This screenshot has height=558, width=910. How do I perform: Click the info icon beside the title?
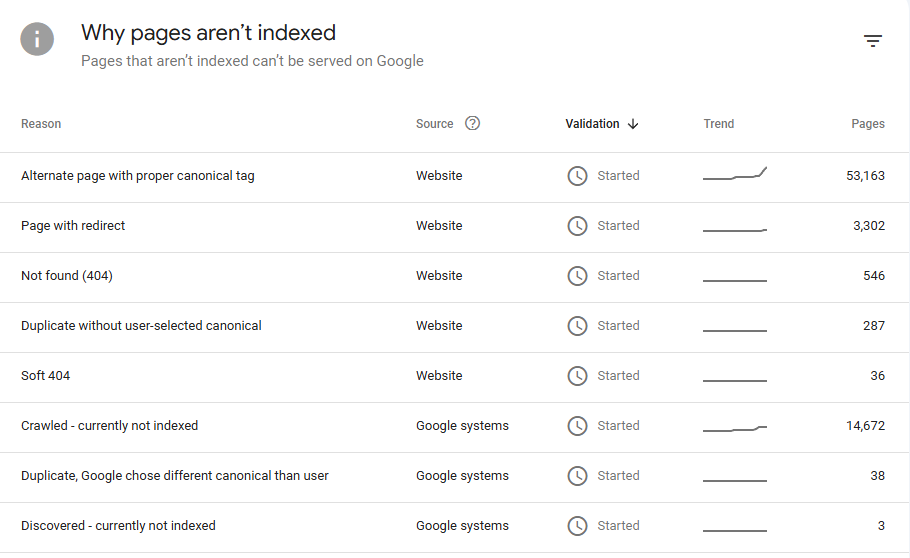coord(37,39)
